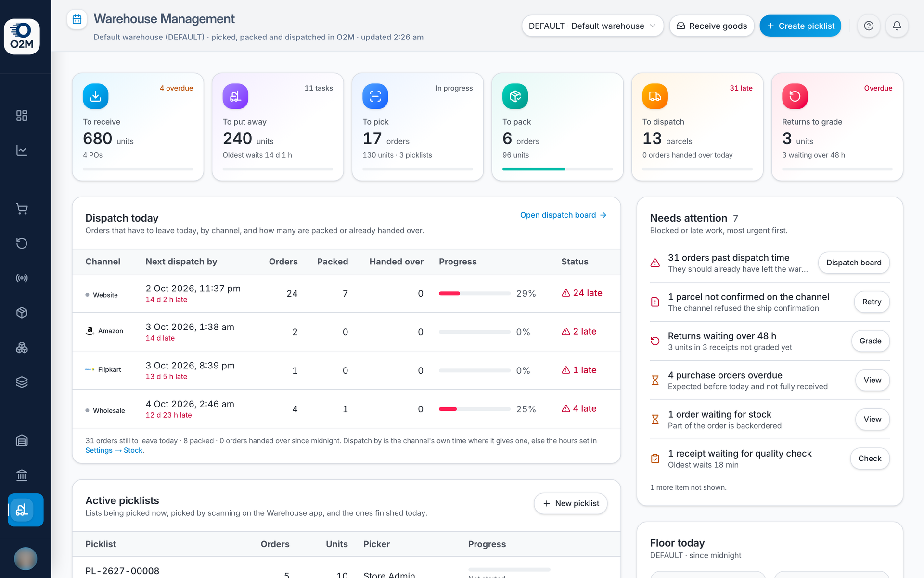
Task: Click Grade for returns waiting over 48 h
Action: (x=870, y=341)
